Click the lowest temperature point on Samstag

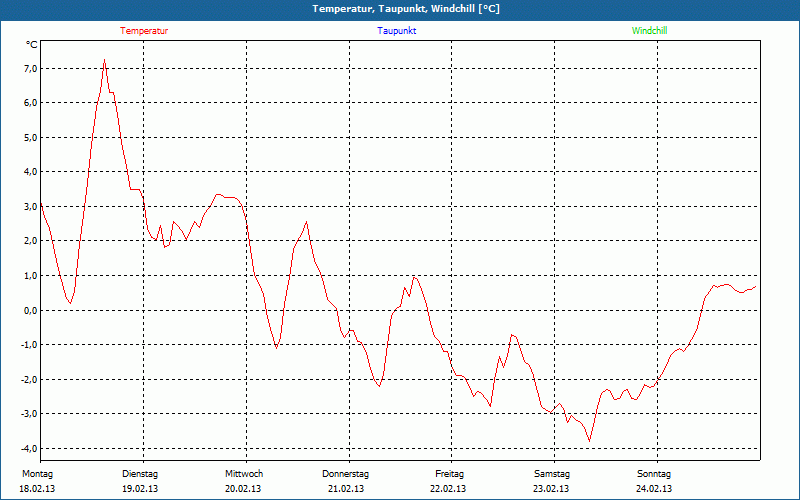(589, 441)
